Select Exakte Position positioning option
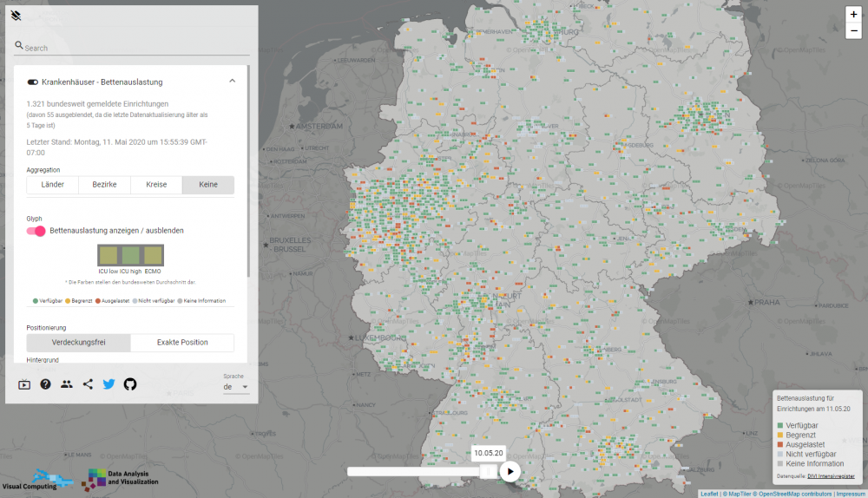 [182, 343]
